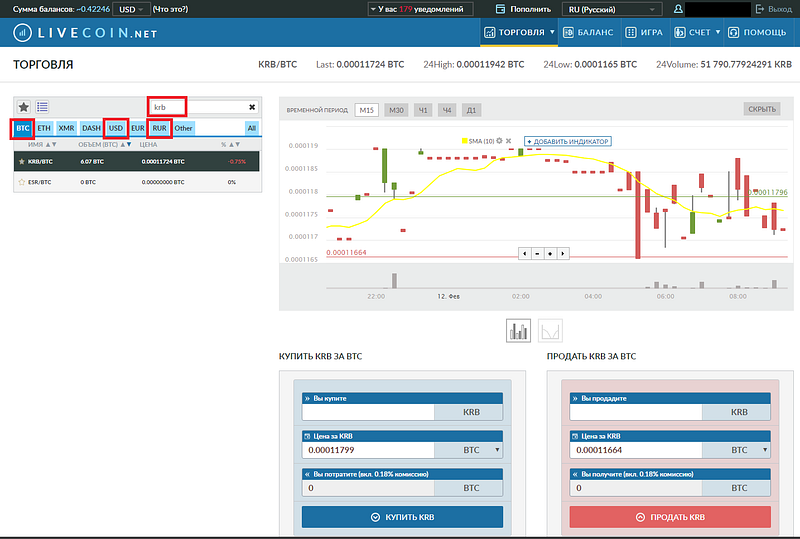Screen dimensions: 800x539
Task: Expand the RU (Русский) language selector
Action: (x=612, y=9)
